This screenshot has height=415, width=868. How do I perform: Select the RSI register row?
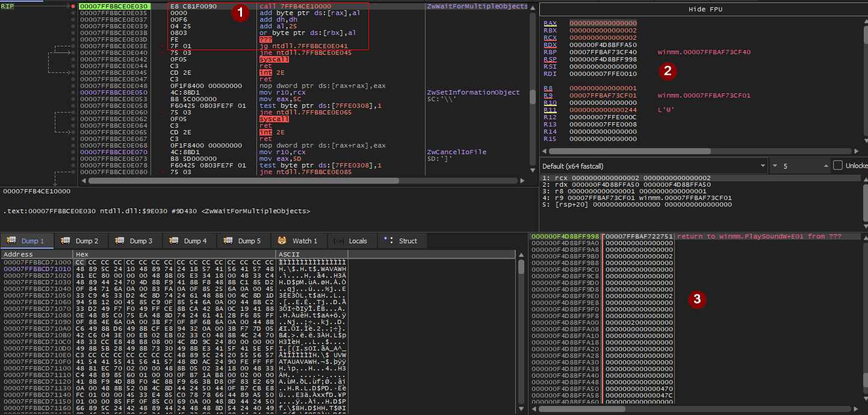[590, 66]
